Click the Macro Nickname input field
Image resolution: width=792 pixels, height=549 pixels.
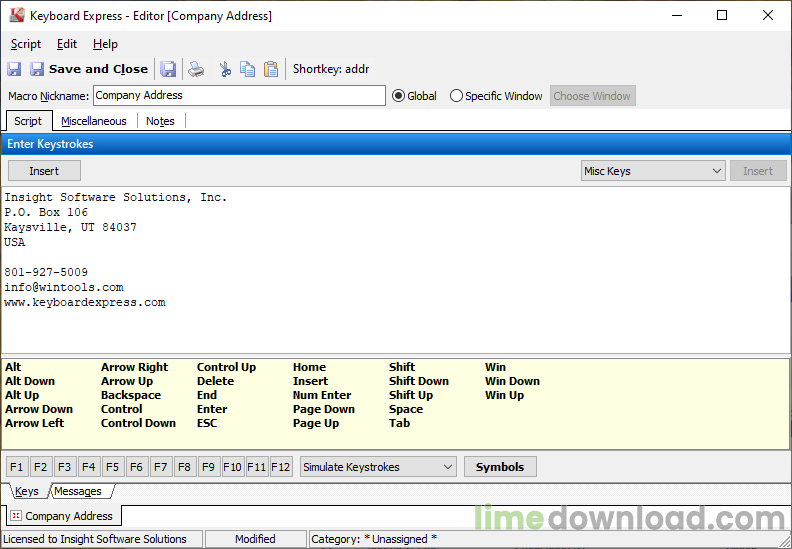239,95
